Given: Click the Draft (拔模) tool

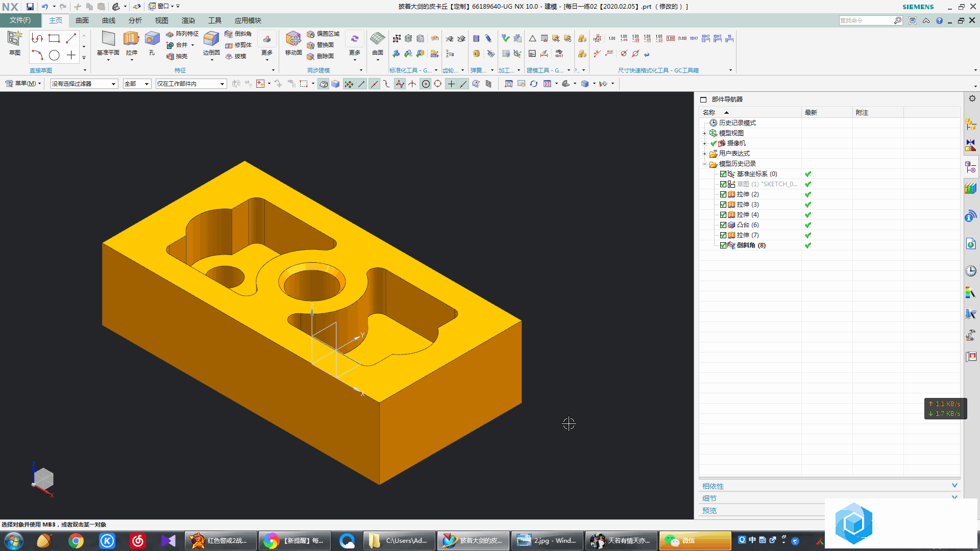Looking at the screenshot, I should click(x=235, y=56).
